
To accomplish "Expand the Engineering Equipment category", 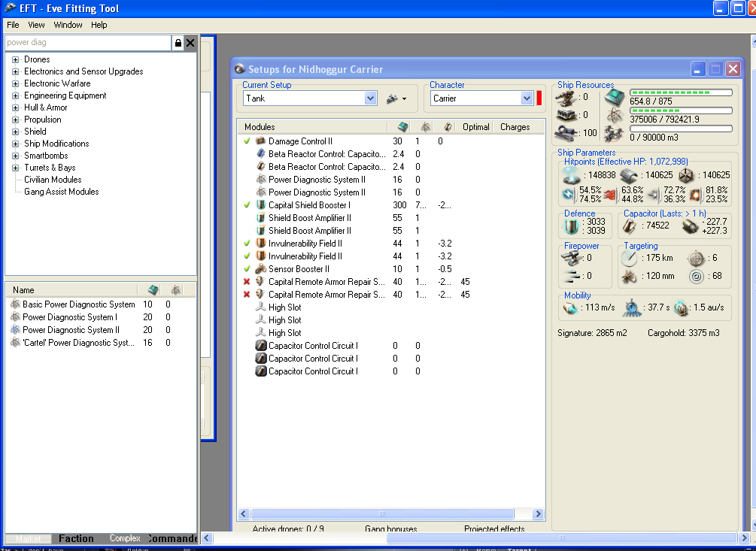I will coord(16,96).
